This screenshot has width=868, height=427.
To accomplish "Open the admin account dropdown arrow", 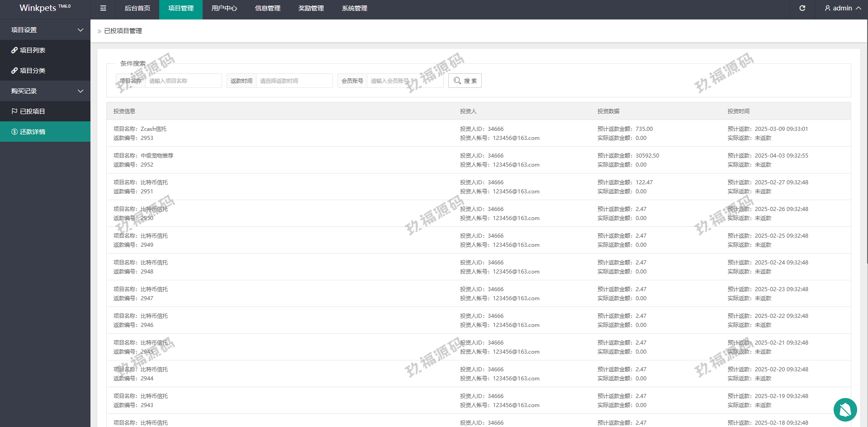I will click(858, 8).
